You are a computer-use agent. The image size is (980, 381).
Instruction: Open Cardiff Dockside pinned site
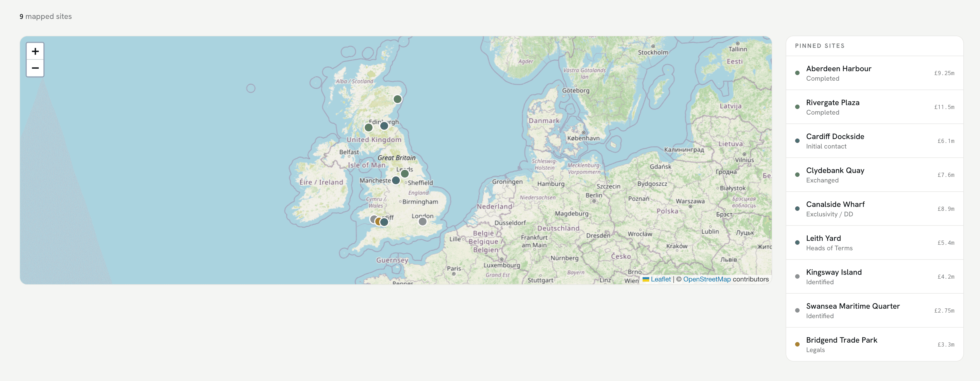coord(874,141)
